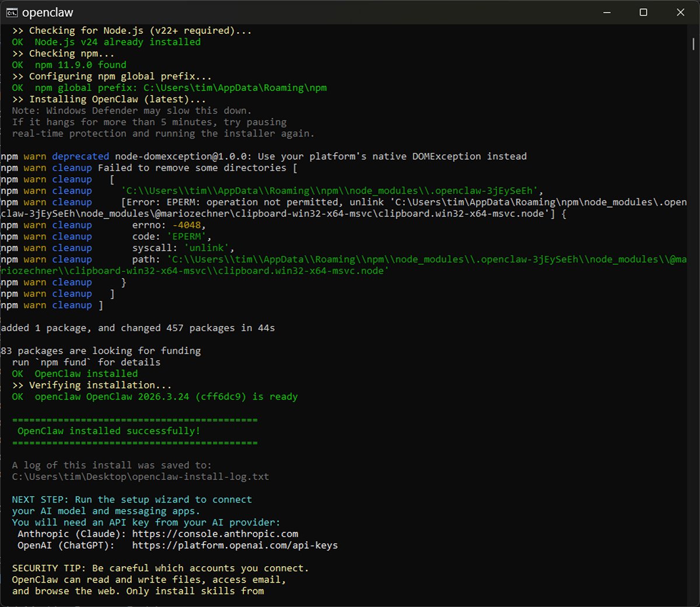Open the console.anthropic.com URL
The height and width of the screenshot is (607, 700).
click(x=215, y=534)
